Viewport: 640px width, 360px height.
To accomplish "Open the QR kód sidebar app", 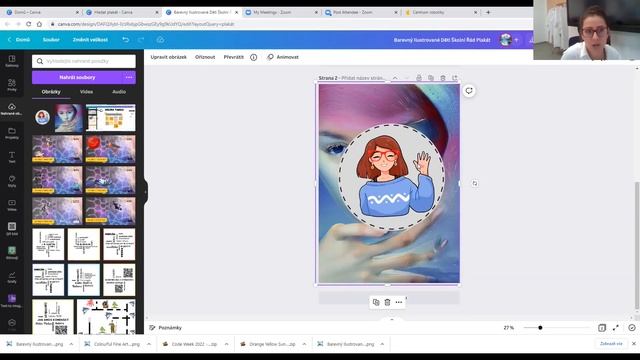I will (x=12, y=229).
